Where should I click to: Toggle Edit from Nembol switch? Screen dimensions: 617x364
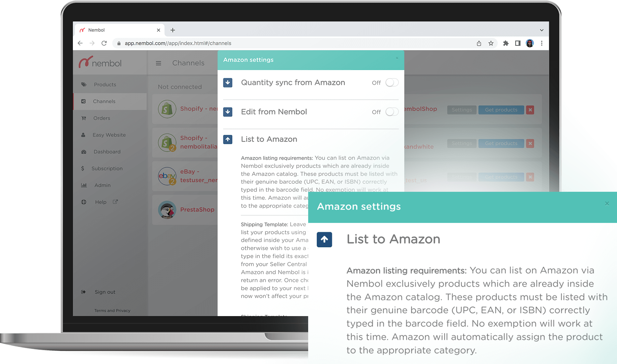point(392,112)
